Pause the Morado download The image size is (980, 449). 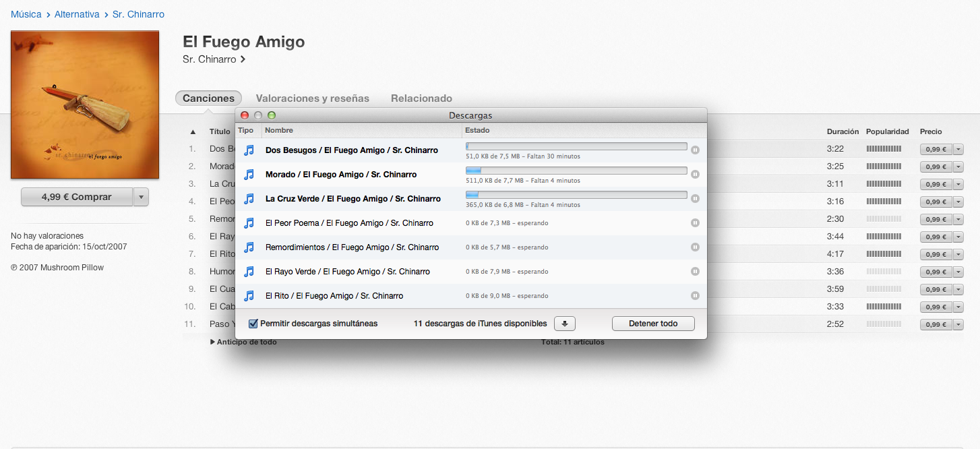[695, 175]
